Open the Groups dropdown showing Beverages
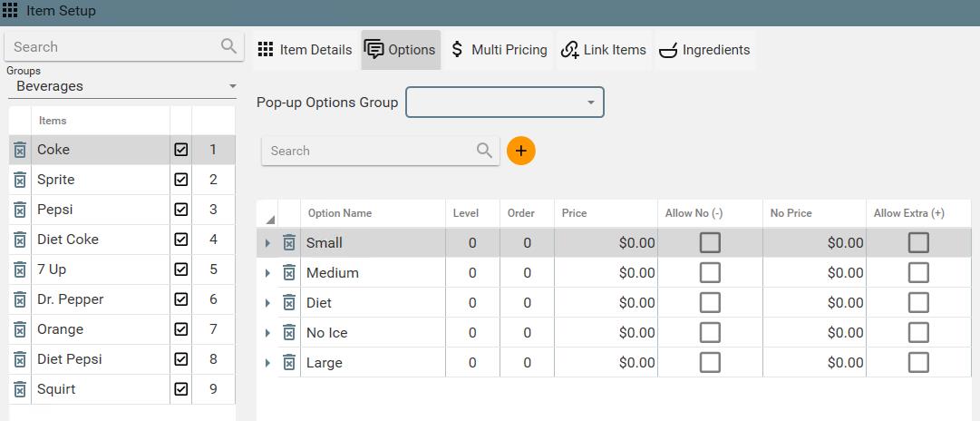 (122, 86)
